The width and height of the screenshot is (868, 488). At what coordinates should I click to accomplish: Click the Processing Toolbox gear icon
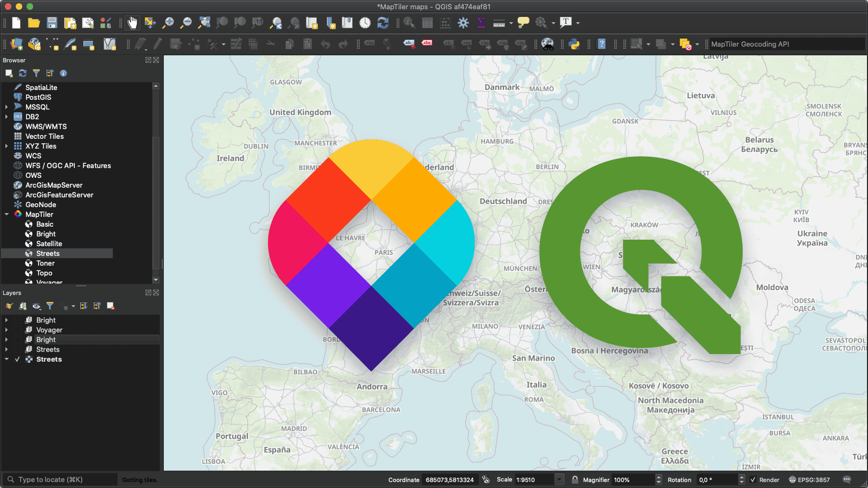[463, 23]
